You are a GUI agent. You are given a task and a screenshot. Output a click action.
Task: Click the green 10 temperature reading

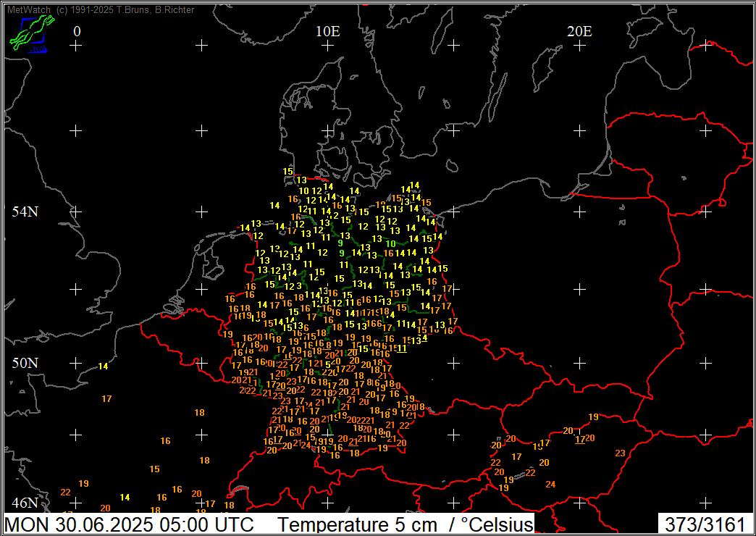390,243
